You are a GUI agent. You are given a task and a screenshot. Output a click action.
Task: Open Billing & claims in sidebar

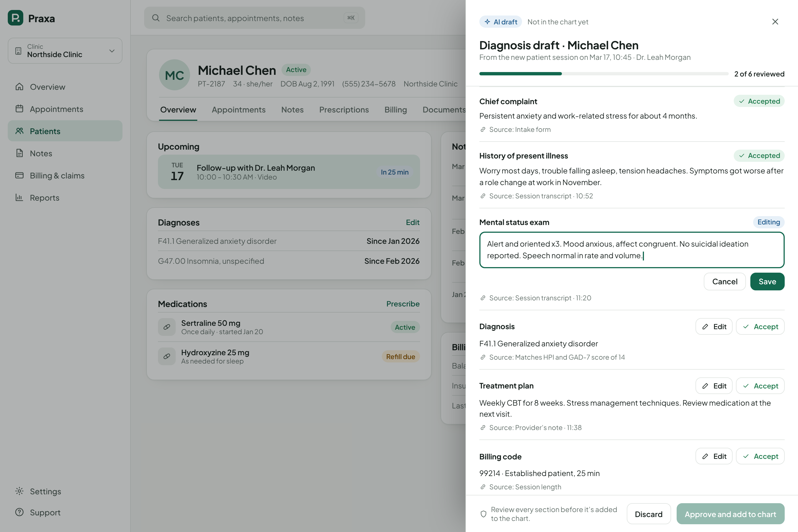65,175
